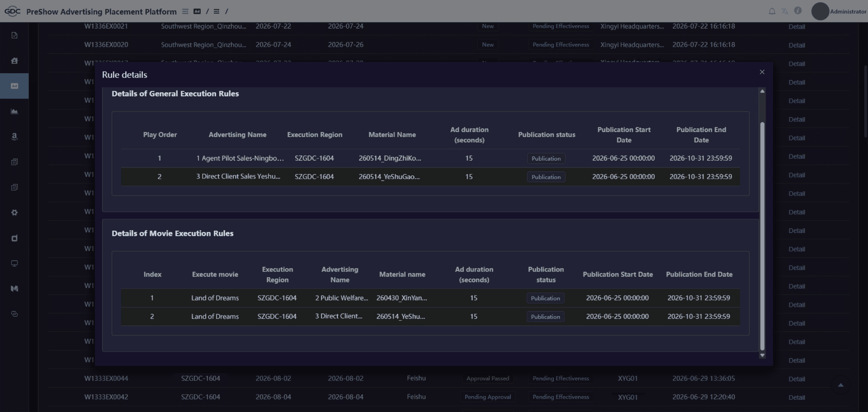
Task: Toggle the sidebar collapse hamburger icon
Action: 185,11
